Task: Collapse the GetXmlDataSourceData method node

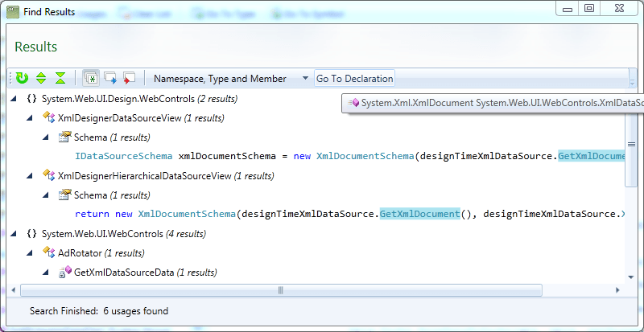Action: (x=45, y=273)
